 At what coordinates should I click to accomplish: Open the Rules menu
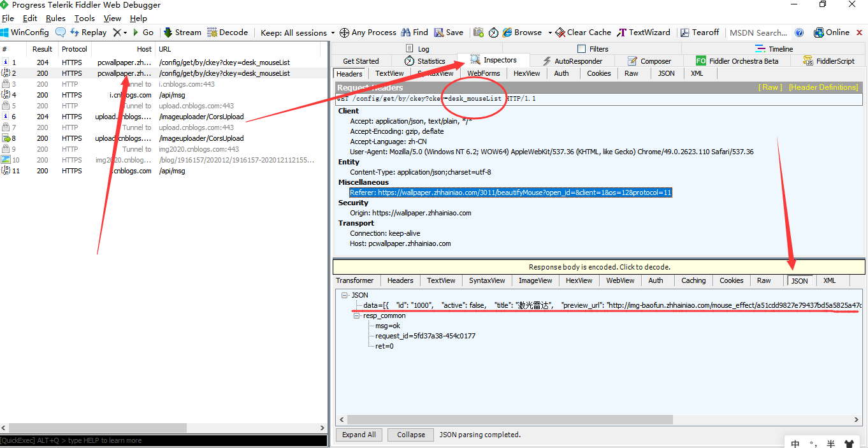click(x=55, y=18)
